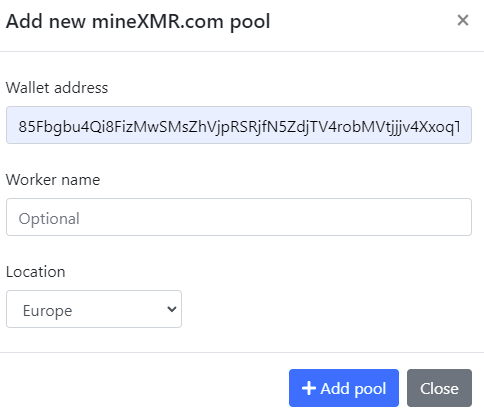Click the word pool on the blue button
This screenshot has height=415, width=484.
370,389
